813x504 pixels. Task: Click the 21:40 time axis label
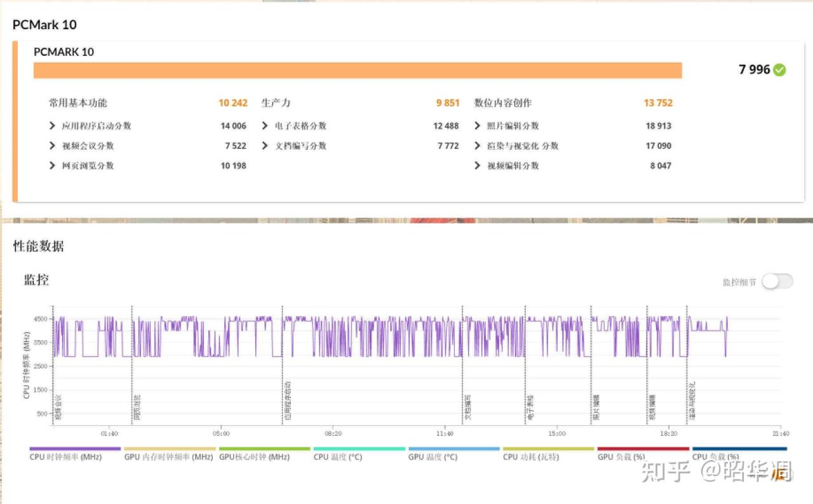tap(780, 434)
